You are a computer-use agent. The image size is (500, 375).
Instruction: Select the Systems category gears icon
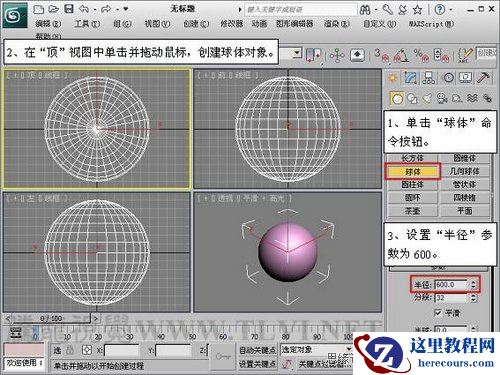click(487, 98)
